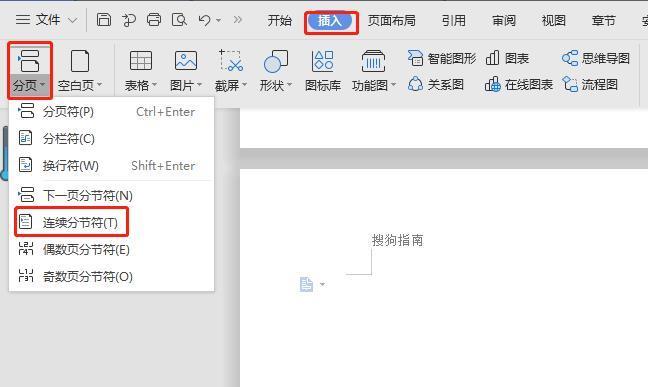Expand paste options arrow in document
The height and width of the screenshot is (387, 648).
tap(322, 284)
